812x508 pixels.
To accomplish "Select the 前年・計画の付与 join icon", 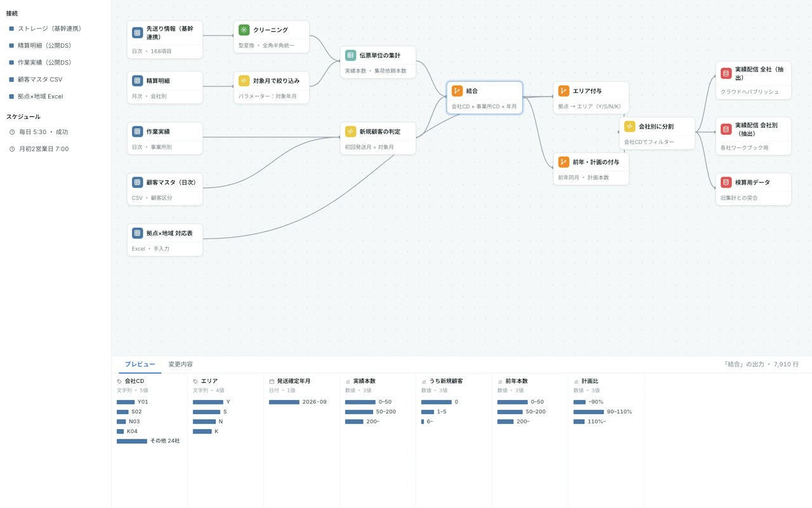I will [x=563, y=162].
